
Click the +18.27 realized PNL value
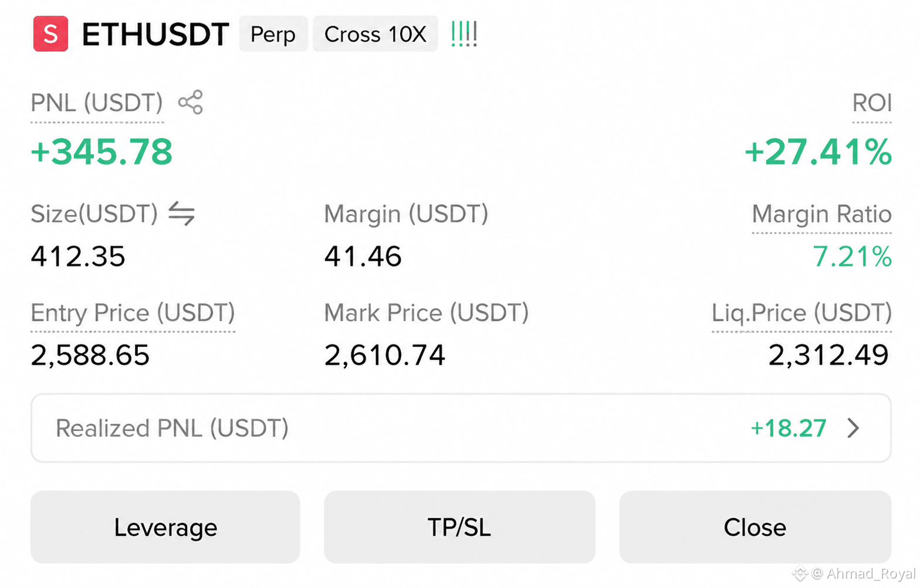pos(789,429)
